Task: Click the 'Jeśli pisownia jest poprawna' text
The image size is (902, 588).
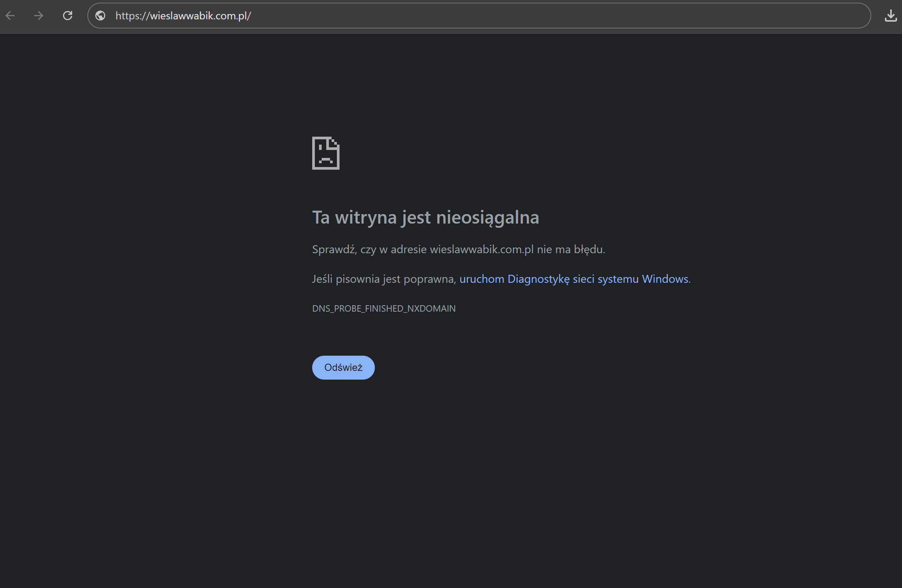Action: (x=384, y=279)
